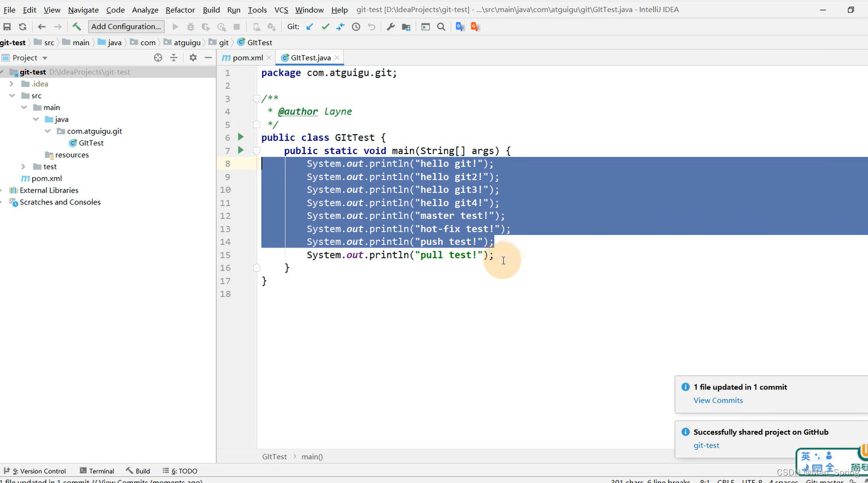Select pom.xml in project tree
The image size is (868, 483).
[x=41, y=179]
